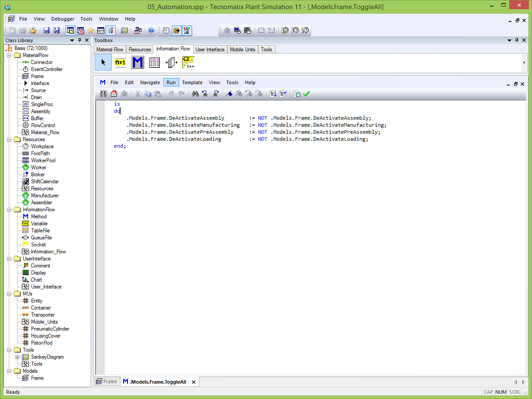532x399 pixels.
Task: Click the yellow star Favorites icon
Action: [91, 30]
